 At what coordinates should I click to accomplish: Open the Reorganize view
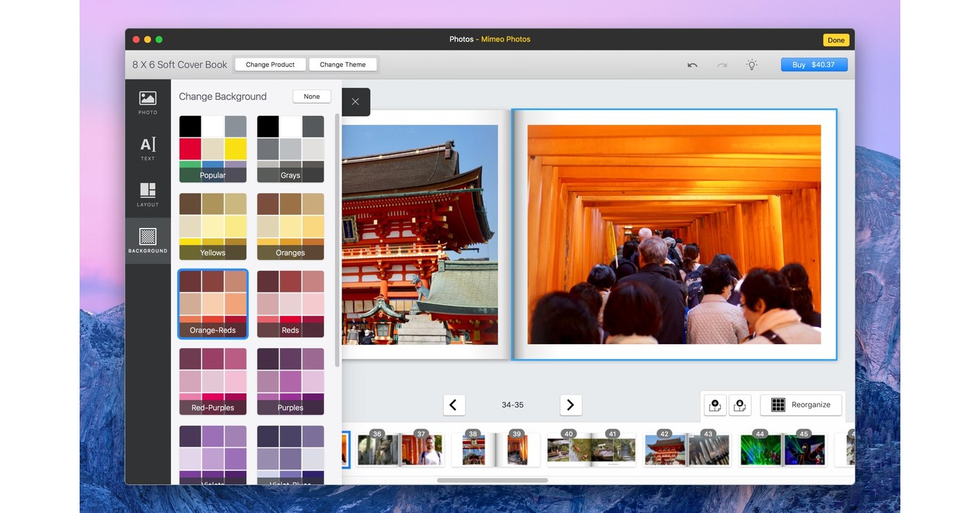pyautogui.click(x=800, y=404)
